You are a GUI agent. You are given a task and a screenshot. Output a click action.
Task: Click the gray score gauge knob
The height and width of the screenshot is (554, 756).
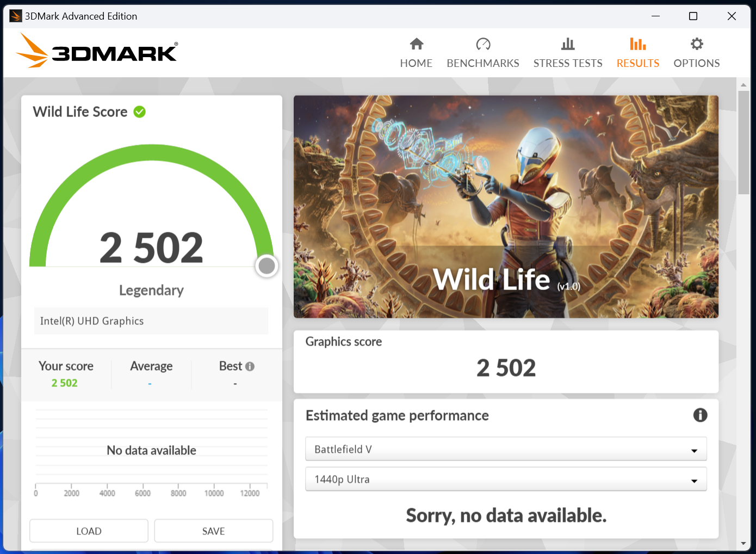tap(267, 266)
